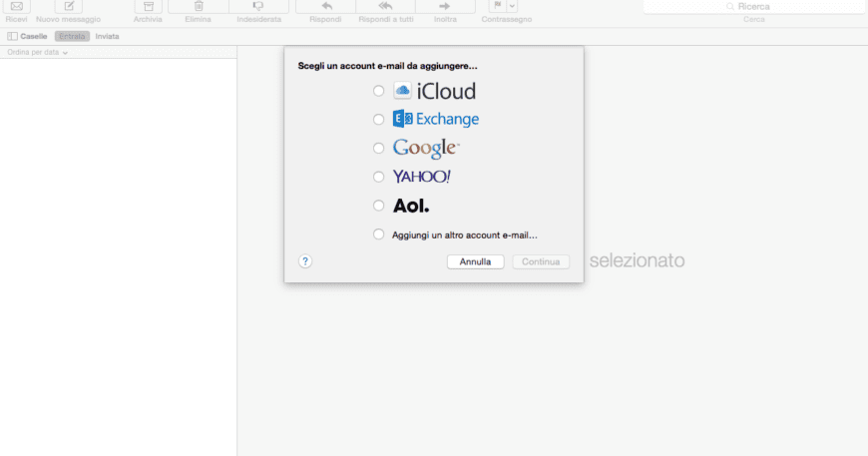Select the Yahoo account radio button

point(379,177)
